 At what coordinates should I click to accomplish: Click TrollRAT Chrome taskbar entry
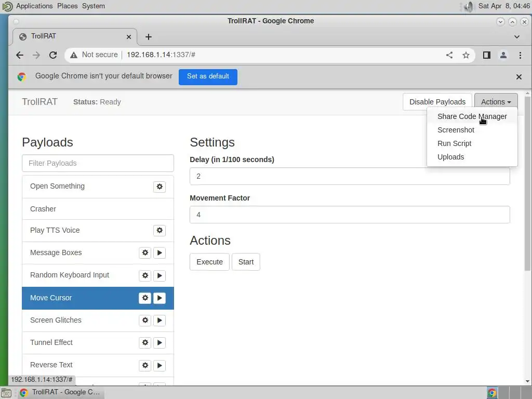60,393
